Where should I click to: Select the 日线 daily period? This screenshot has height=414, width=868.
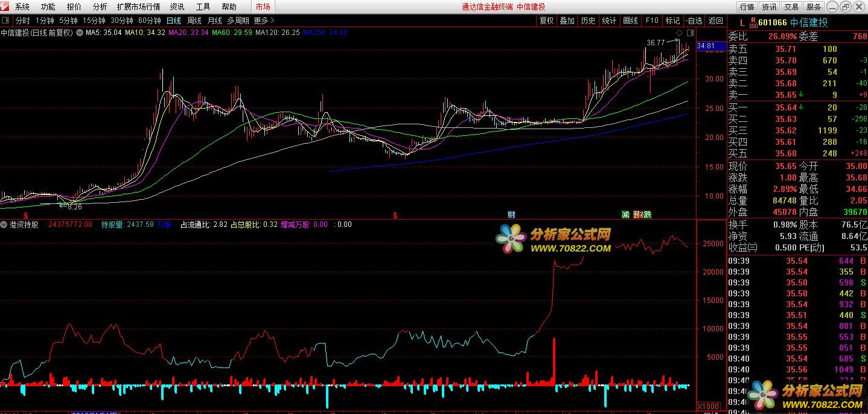click(174, 21)
